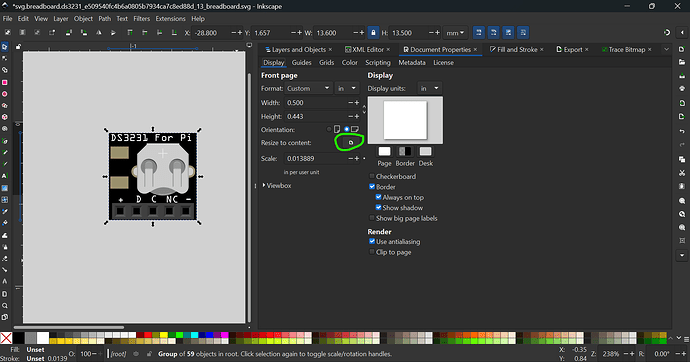Open the Filters menu

pyautogui.click(x=142, y=18)
